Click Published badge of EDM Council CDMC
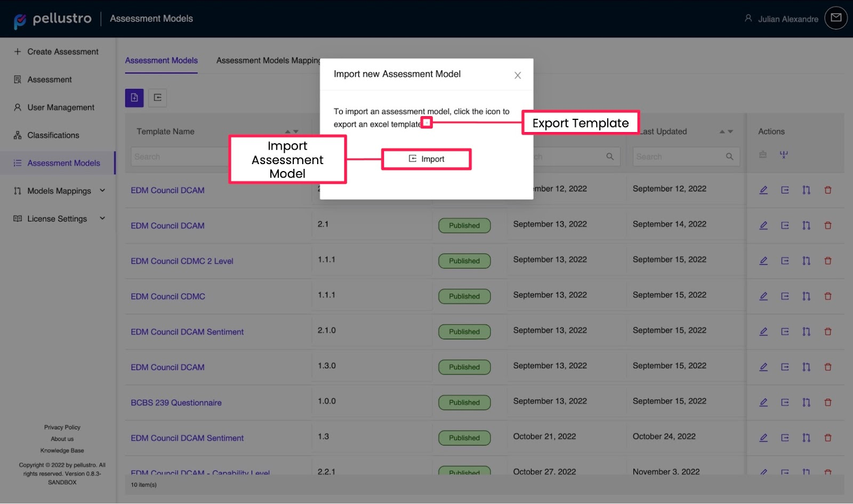 coord(464,296)
